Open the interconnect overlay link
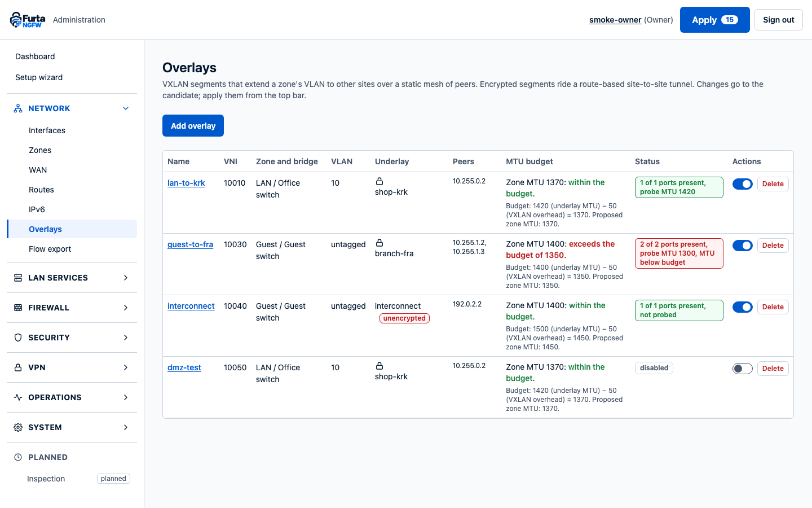Screen dimensions: 812x508 191,306
